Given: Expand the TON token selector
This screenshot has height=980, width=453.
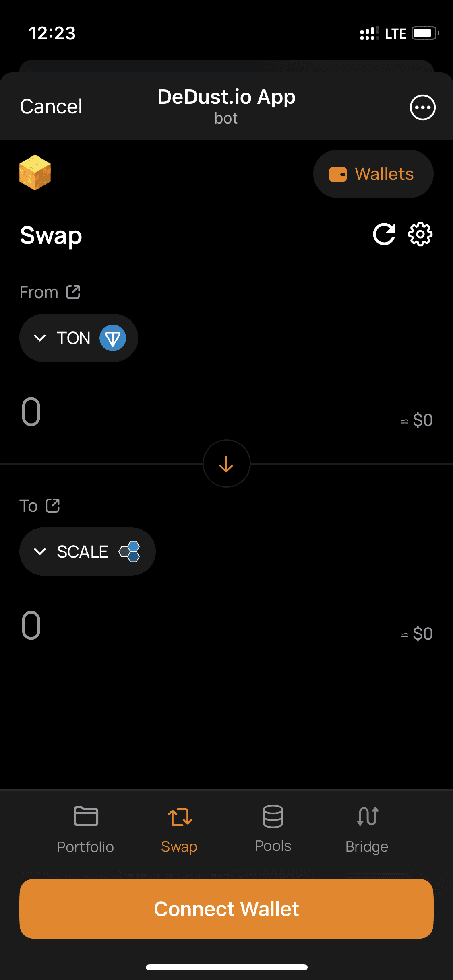Looking at the screenshot, I should pos(79,338).
